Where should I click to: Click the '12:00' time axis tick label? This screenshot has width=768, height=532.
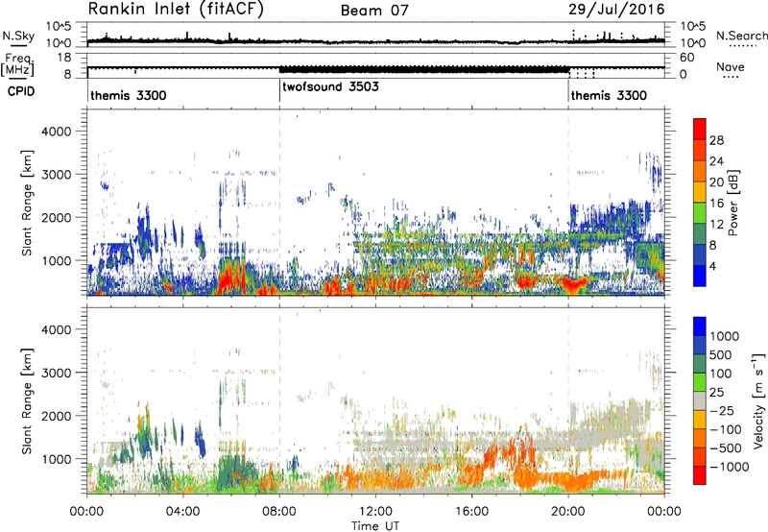(x=375, y=512)
